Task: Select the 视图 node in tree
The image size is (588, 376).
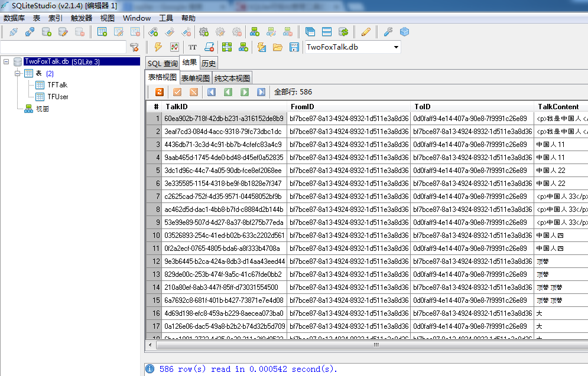Action: 43,109
